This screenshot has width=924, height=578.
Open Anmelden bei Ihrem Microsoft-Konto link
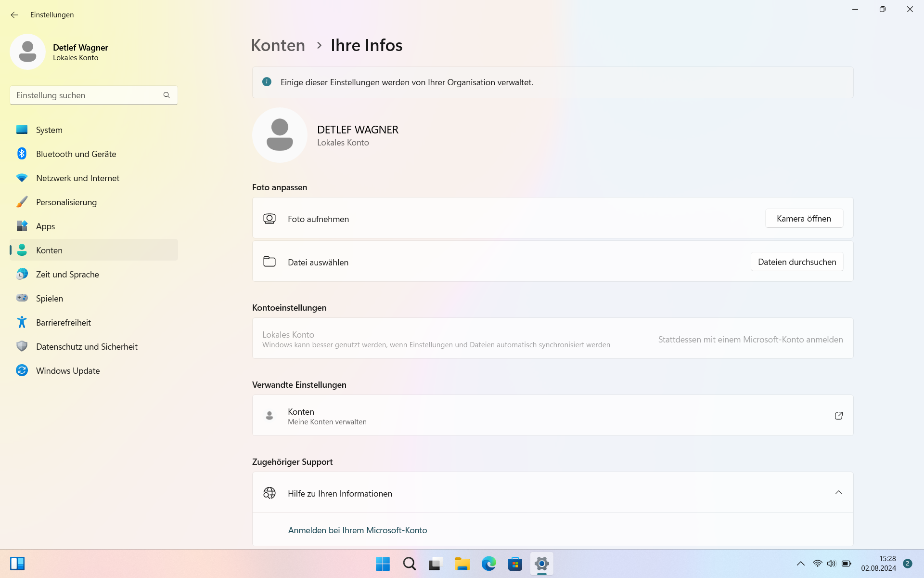[x=357, y=530]
